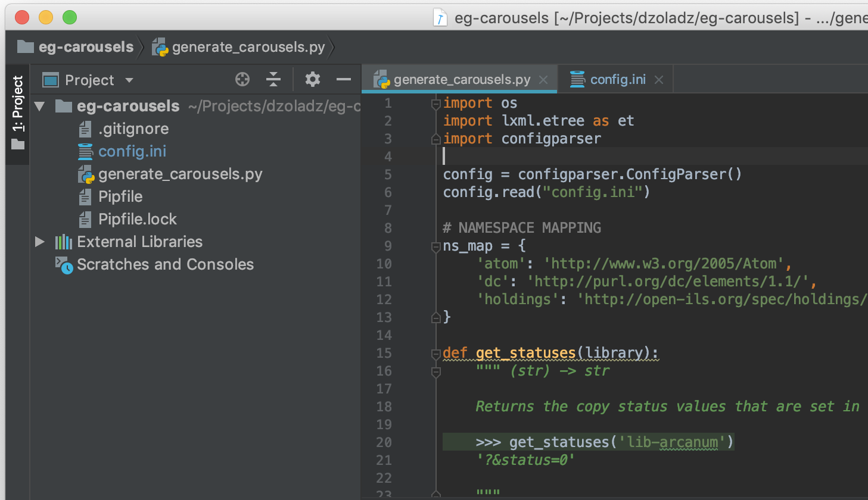Click generate_carousels.py breadcrumb in navigation bar

[248, 47]
